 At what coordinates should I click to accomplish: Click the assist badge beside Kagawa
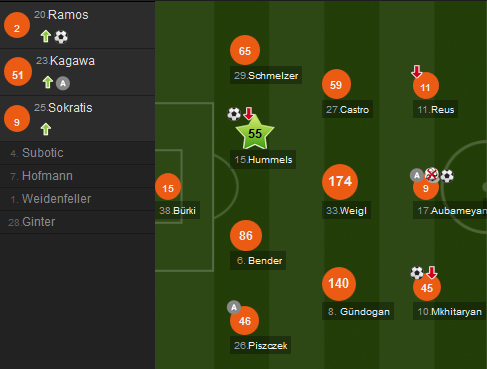coord(63,83)
